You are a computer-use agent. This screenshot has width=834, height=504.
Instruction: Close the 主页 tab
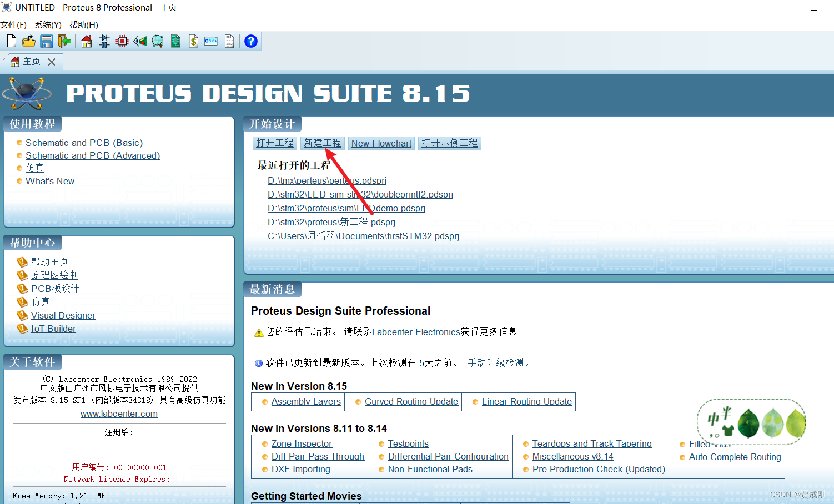point(52,62)
